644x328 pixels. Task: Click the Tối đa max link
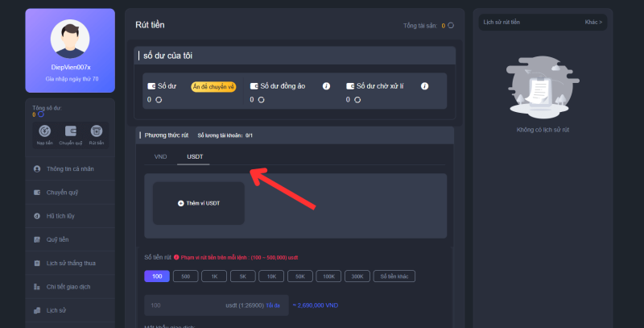pos(273,305)
